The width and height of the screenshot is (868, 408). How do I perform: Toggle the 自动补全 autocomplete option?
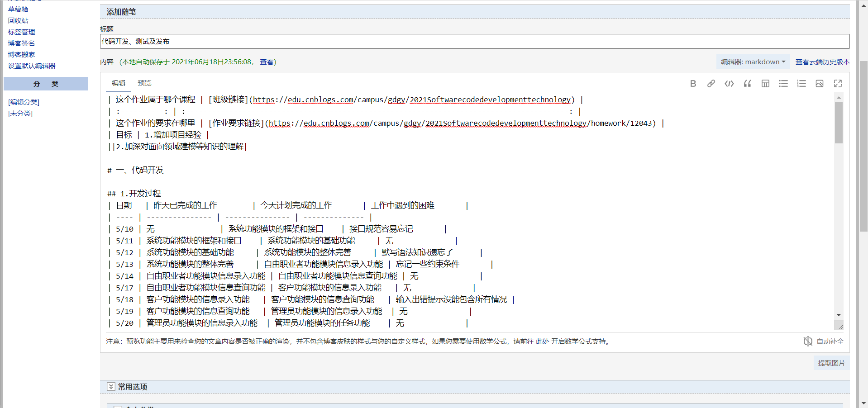point(824,342)
